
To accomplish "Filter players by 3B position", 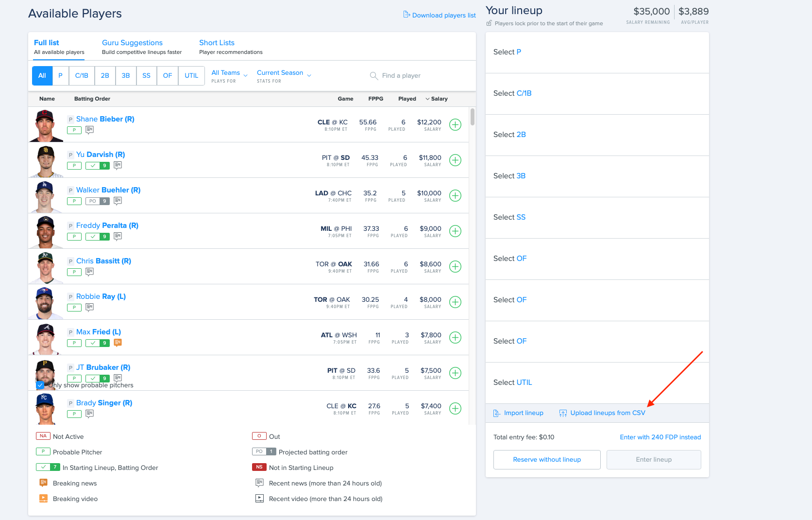I will pos(126,76).
